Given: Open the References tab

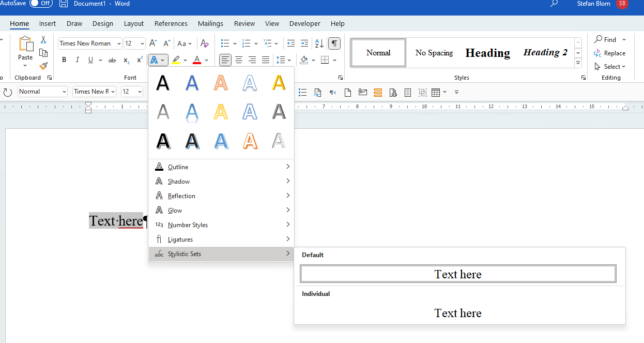Looking at the screenshot, I should (x=171, y=23).
